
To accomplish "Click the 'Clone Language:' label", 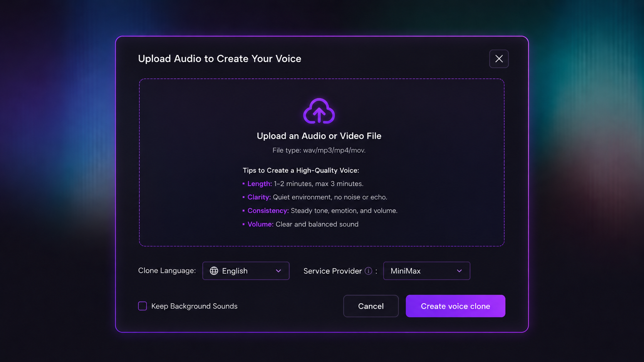I will [x=167, y=270].
